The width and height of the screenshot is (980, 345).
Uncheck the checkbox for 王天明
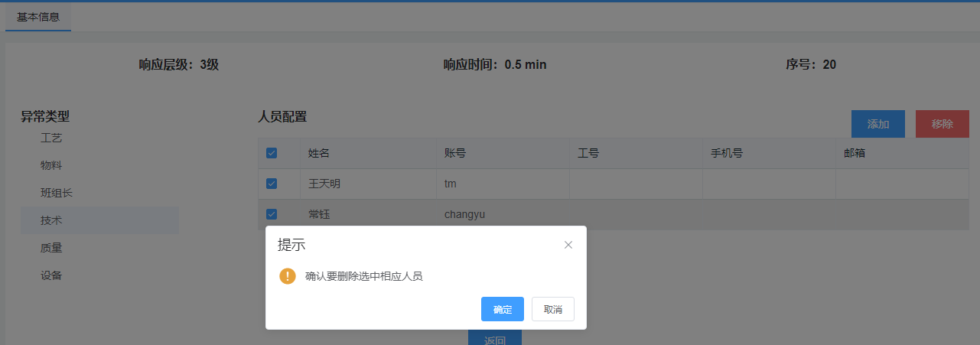pos(272,184)
